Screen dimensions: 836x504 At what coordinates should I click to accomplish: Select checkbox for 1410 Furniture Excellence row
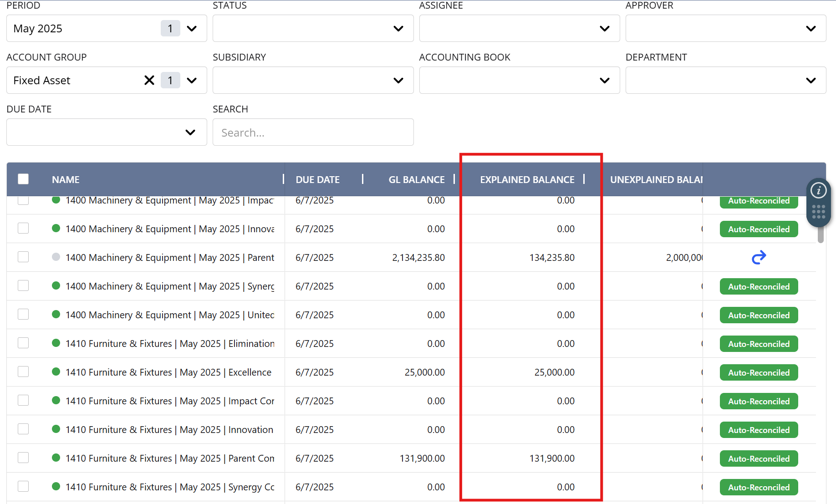tap(23, 372)
